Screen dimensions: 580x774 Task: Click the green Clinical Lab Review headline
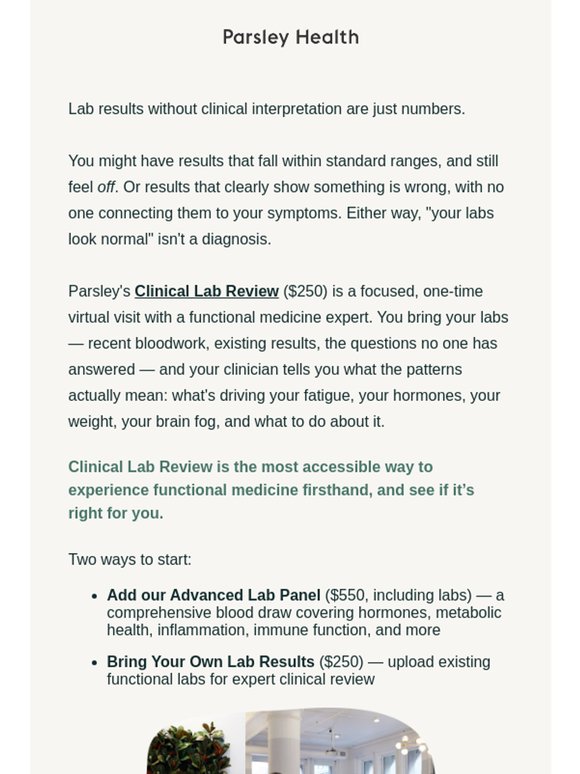pyautogui.click(x=271, y=490)
